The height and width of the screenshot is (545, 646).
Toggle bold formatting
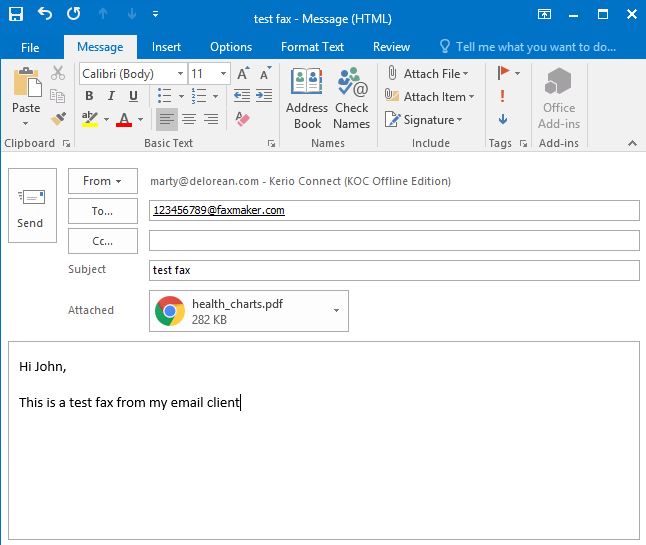pyautogui.click(x=89, y=96)
